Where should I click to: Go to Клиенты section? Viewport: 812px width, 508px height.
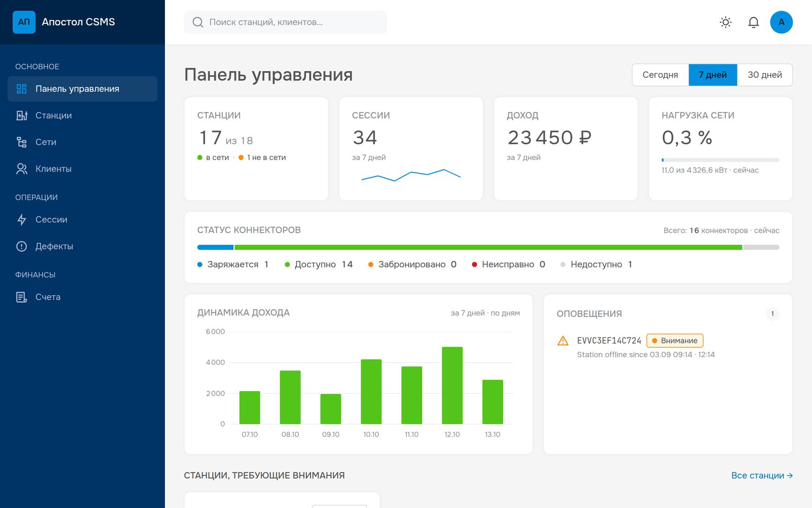point(82,169)
